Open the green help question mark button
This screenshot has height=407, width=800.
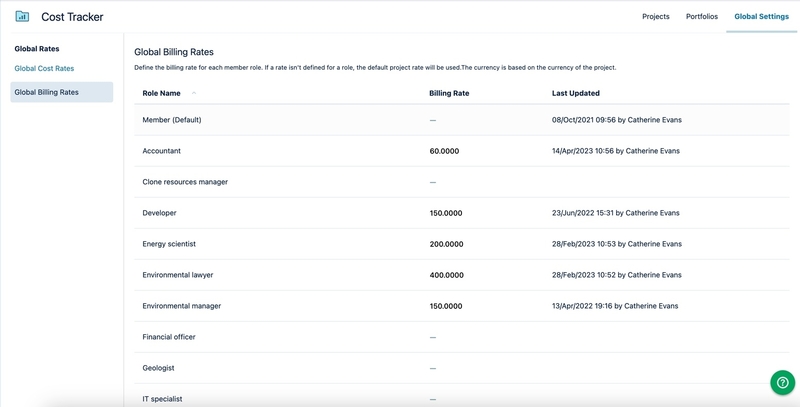point(782,383)
